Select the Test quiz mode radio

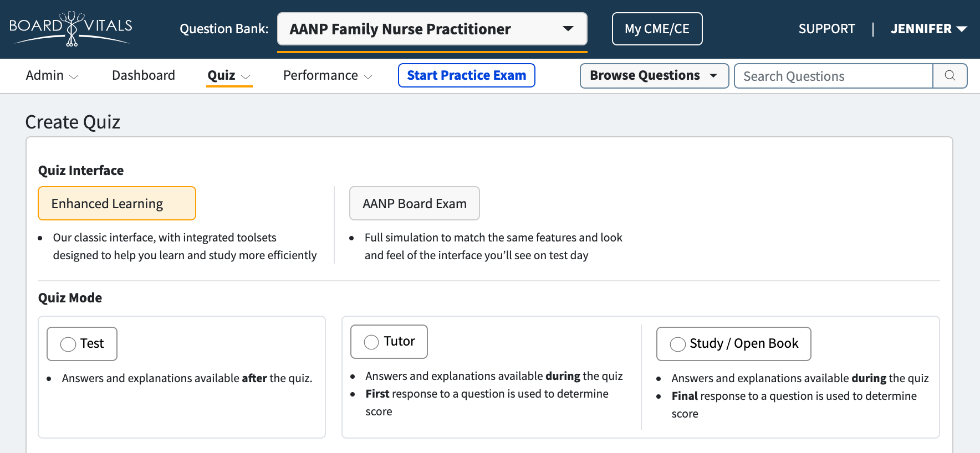point(68,344)
